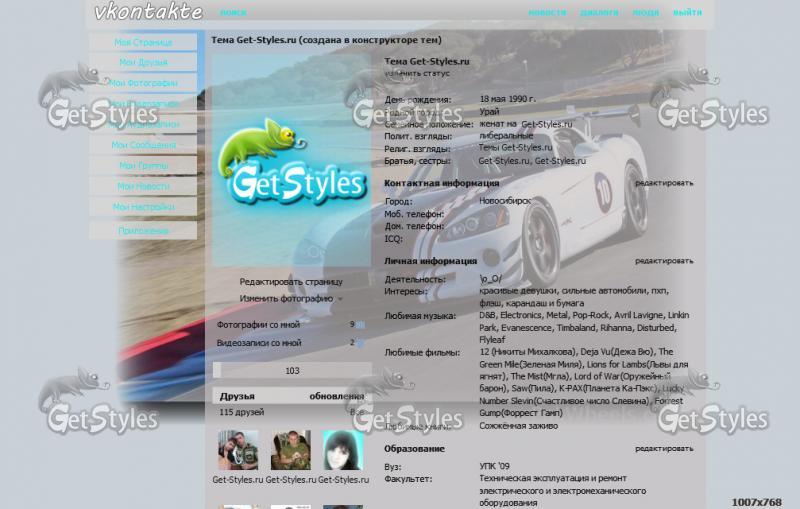Open friend photo showing a couple
This screenshot has width=800, height=509.
pyautogui.click(x=238, y=450)
